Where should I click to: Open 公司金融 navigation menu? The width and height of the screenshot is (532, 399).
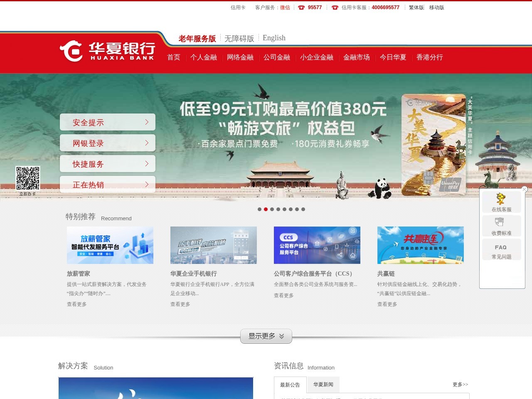pos(277,57)
